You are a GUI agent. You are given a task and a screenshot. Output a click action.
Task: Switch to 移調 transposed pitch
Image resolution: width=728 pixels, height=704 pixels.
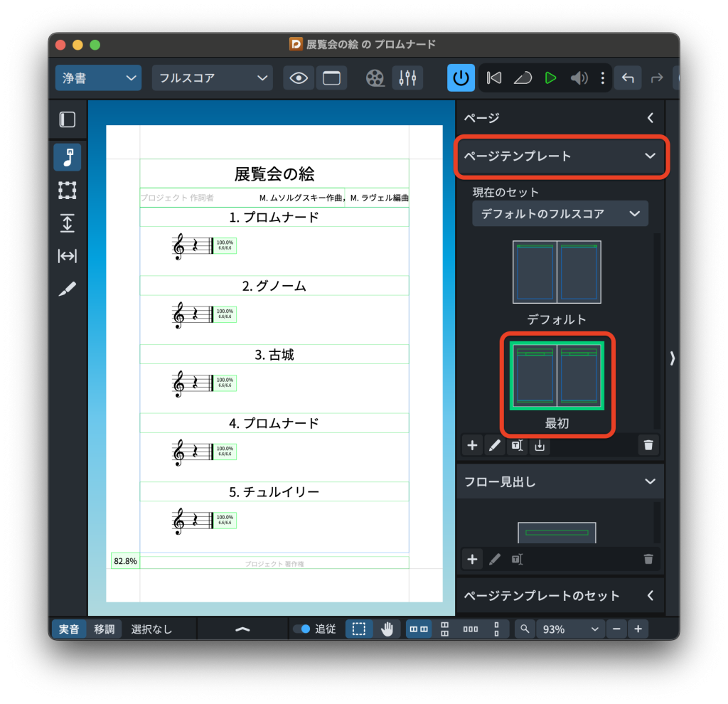pos(105,629)
